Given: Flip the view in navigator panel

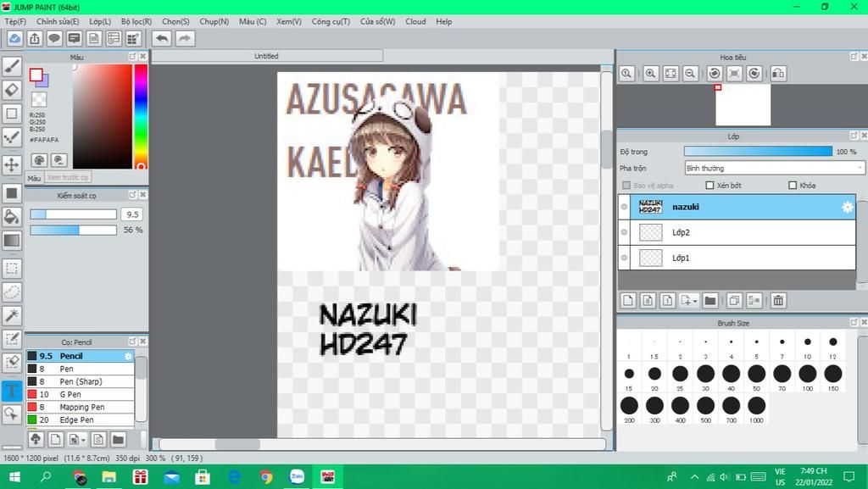Looking at the screenshot, I should 778,73.
